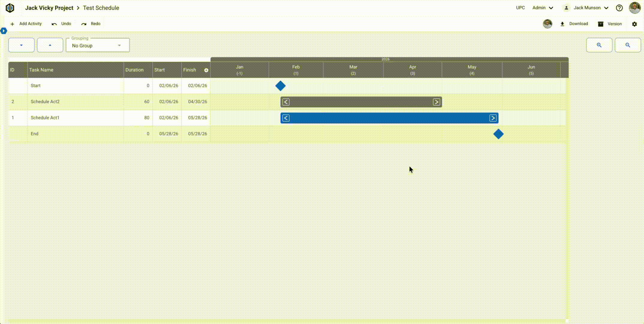
Task: Expand the blue side panel arrow
Action: point(4,31)
